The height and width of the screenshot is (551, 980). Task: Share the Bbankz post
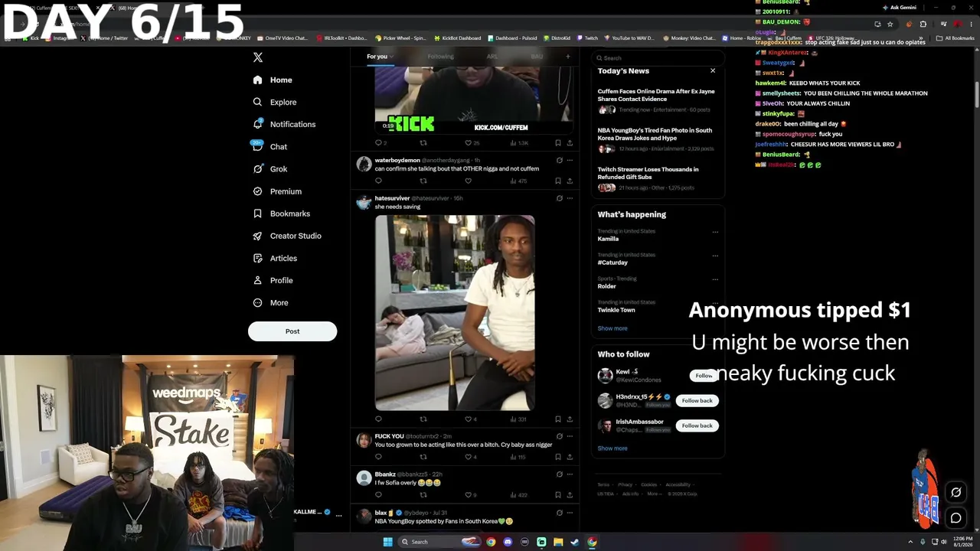point(570,495)
